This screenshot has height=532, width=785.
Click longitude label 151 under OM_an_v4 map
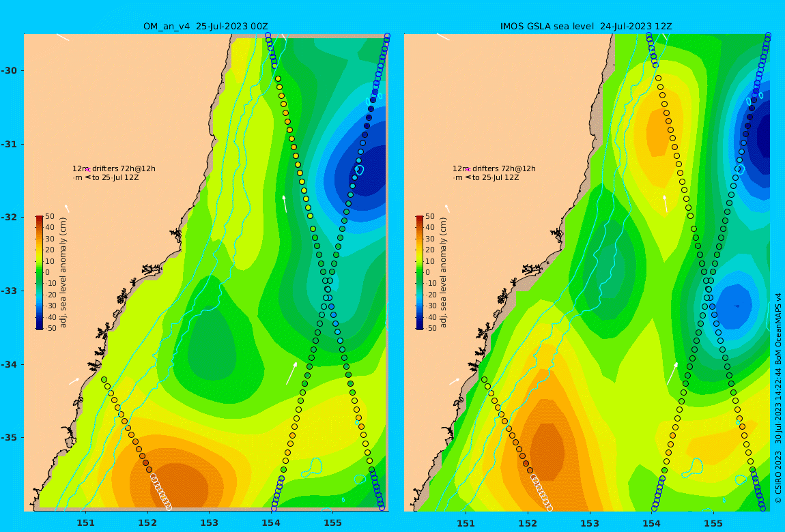[x=85, y=523]
